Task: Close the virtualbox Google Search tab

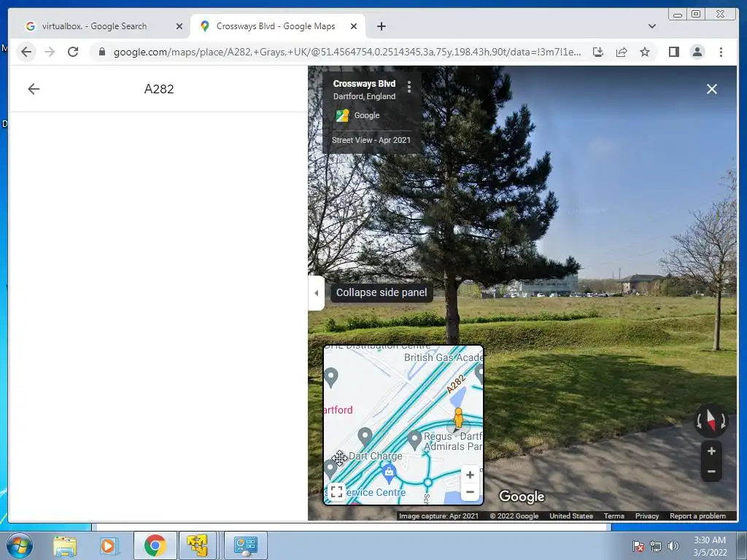Action: tap(179, 26)
